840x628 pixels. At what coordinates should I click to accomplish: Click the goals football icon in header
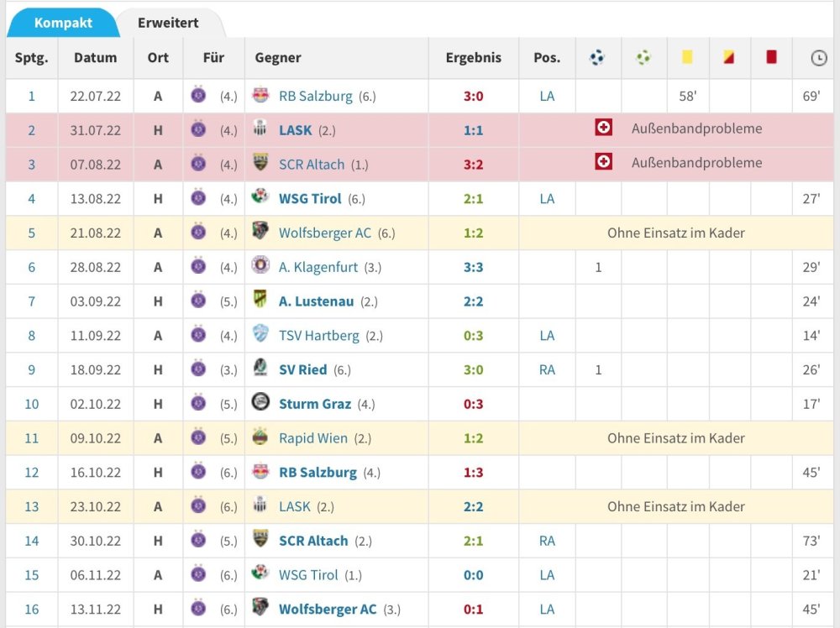597,58
